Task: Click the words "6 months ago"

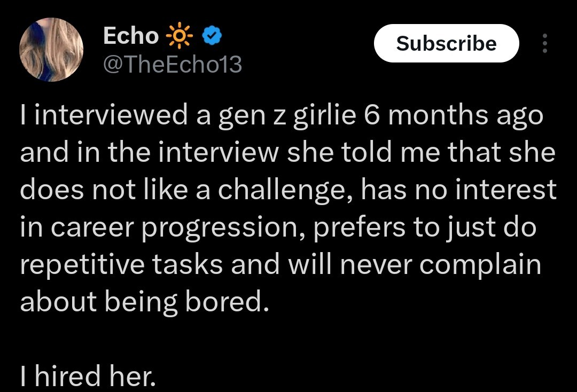Action: (x=453, y=116)
